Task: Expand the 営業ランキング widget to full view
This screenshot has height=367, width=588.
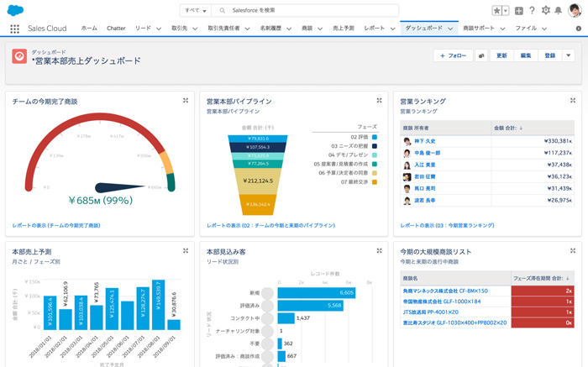Action: point(573,101)
